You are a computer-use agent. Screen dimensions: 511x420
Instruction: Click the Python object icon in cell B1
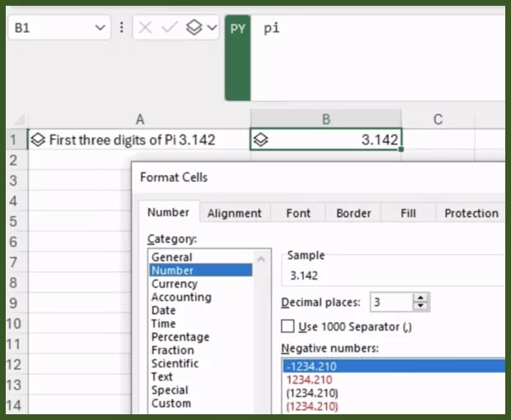tap(260, 140)
